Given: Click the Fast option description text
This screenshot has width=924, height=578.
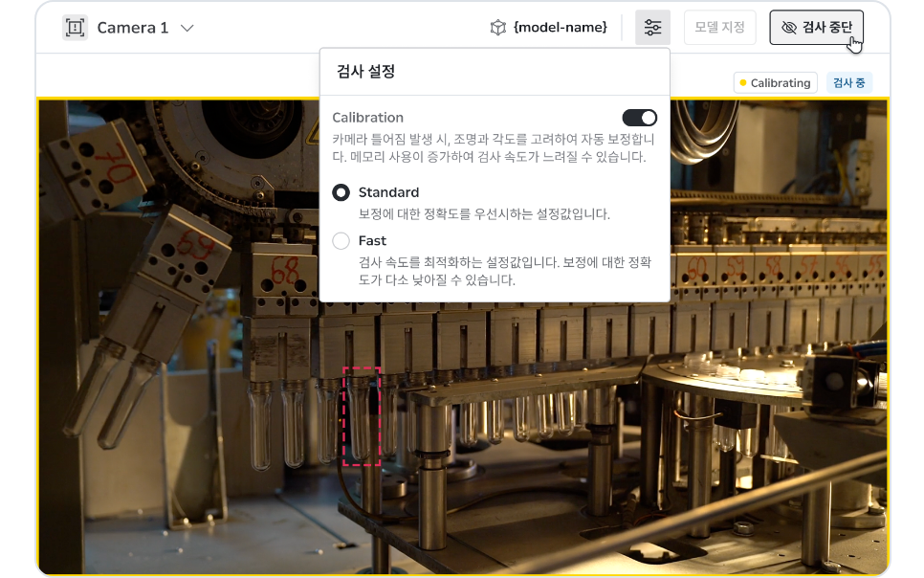Looking at the screenshot, I should [x=505, y=271].
